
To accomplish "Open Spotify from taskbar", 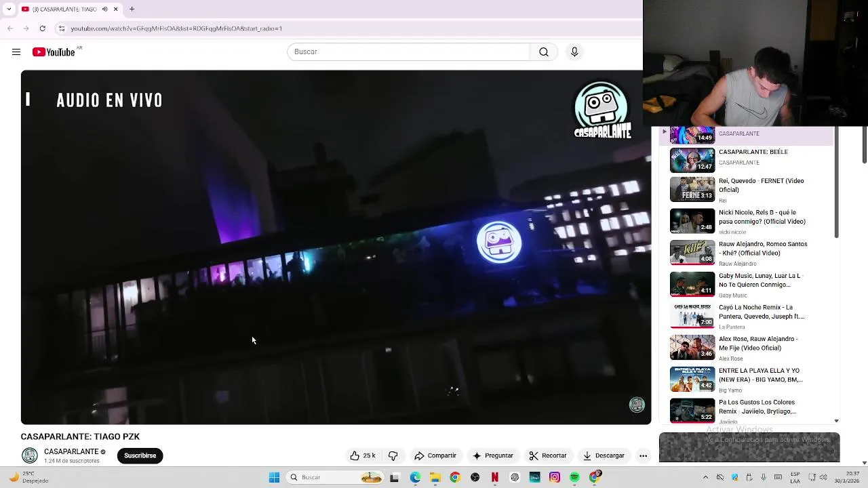I will tap(574, 478).
